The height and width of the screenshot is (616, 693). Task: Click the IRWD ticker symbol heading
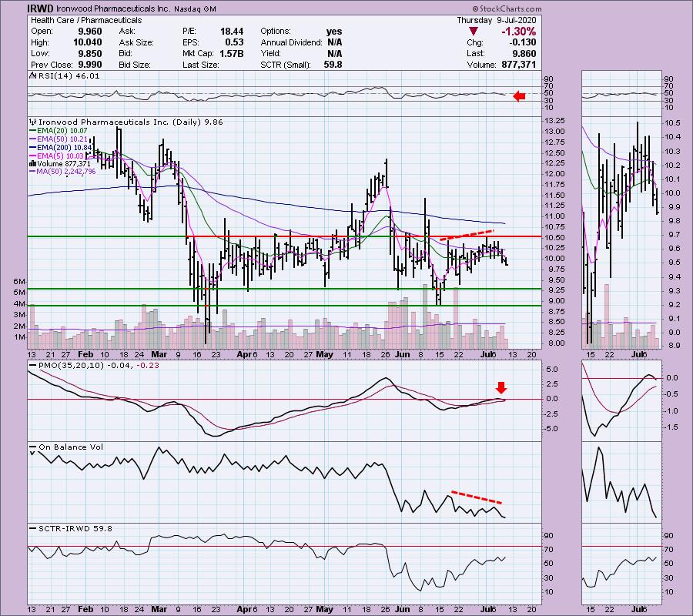tap(41, 8)
